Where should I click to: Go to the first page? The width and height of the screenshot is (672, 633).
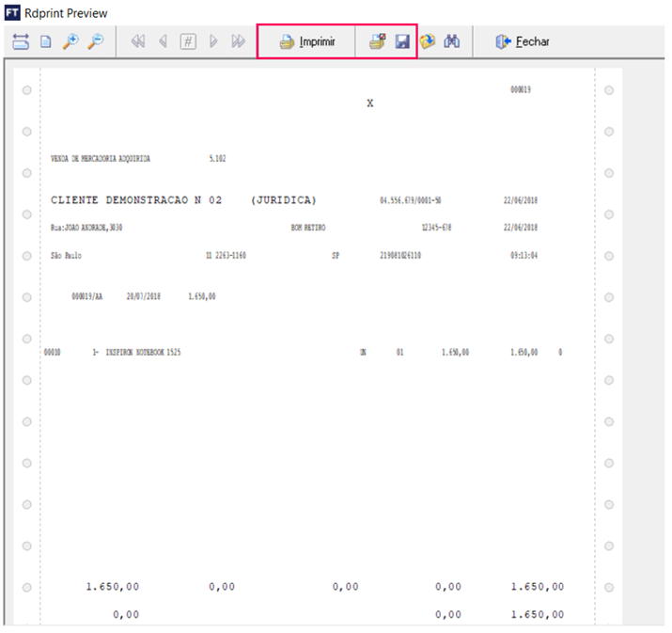(x=138, y=42)
